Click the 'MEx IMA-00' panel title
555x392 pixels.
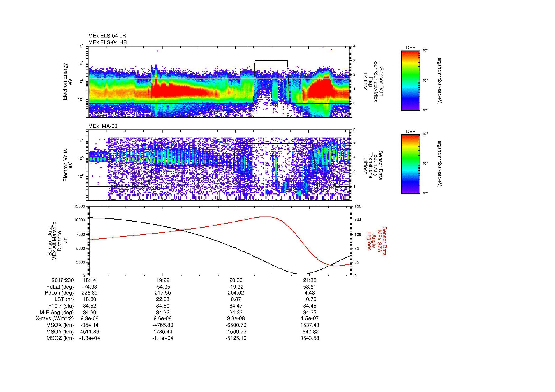click(103, 126)
